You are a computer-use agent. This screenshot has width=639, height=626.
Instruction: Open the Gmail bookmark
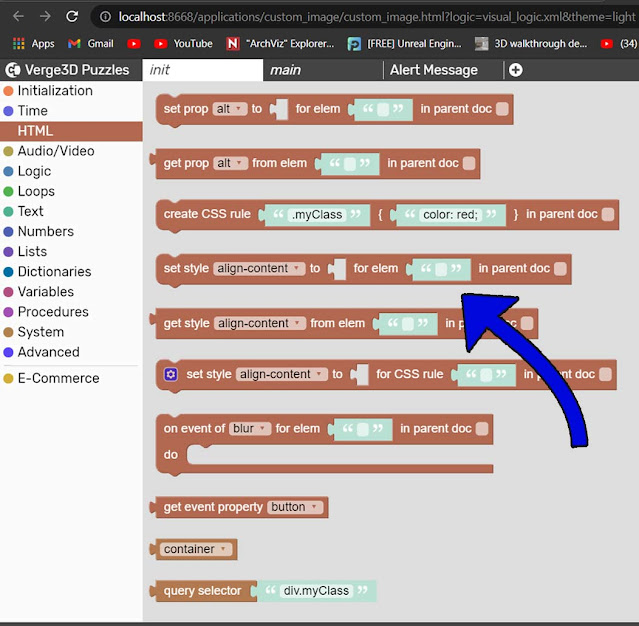point(90,44)
